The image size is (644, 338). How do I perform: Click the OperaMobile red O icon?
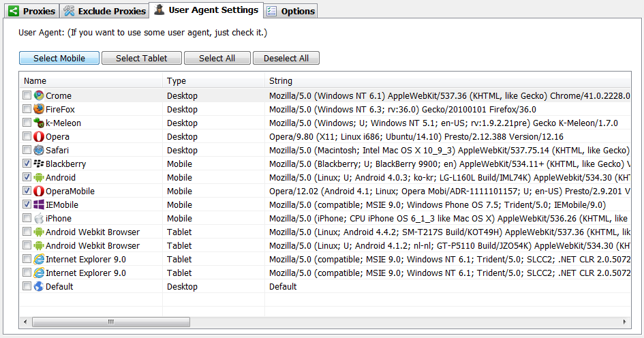(39, 191)
